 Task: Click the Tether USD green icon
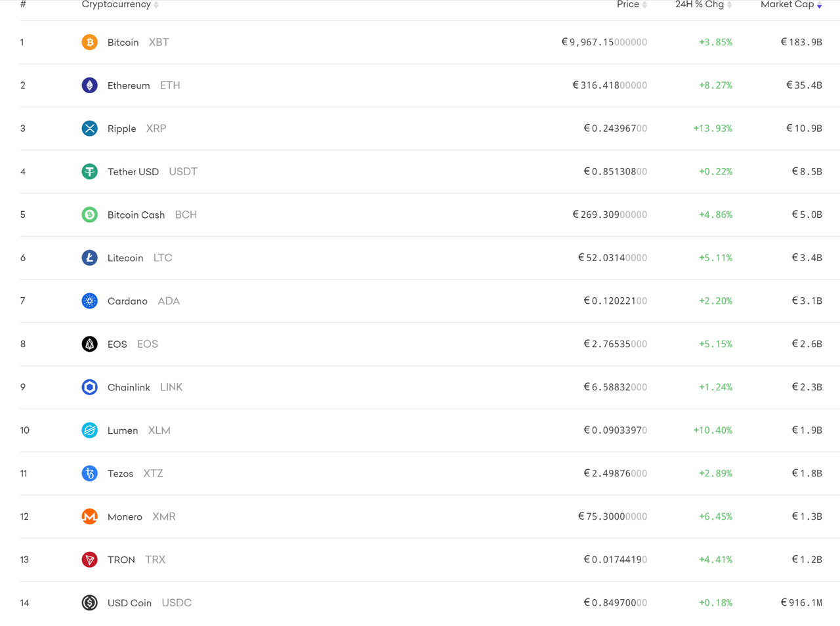(x=90, y=171)
